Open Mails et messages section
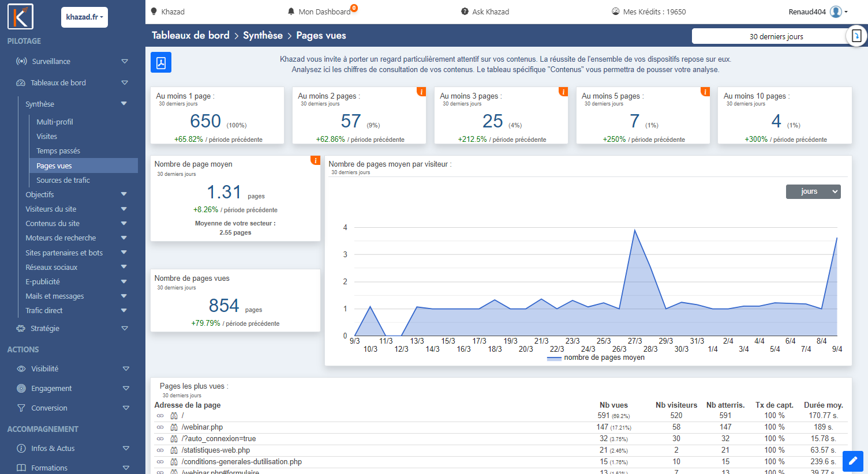The height and width of the screenshot is (474, 868). coord(55,296)
